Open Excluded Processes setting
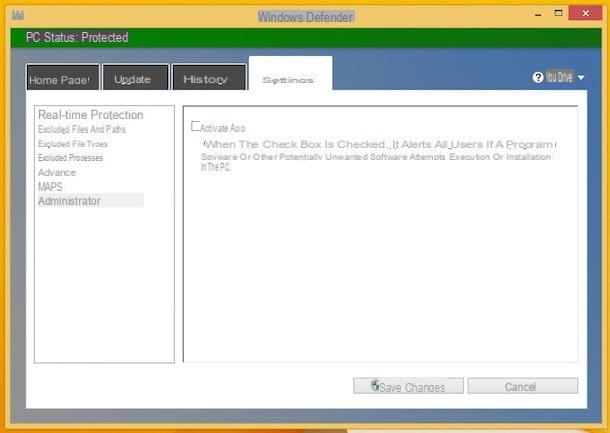Image resolution: width=610 pixels, height=433 pixels. [70, 158]
